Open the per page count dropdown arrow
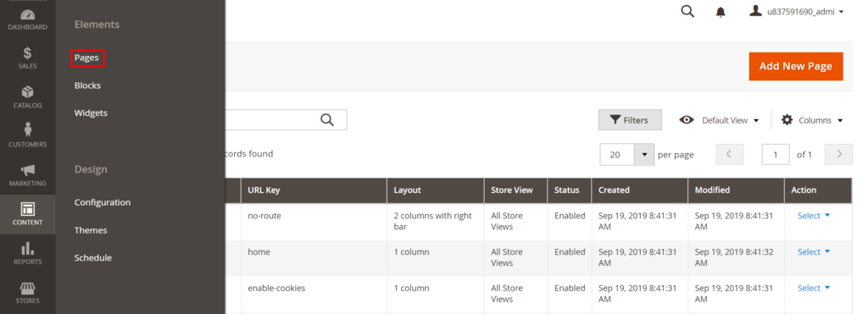Viewport: 868px width, 314px height. tap(644, 155)
